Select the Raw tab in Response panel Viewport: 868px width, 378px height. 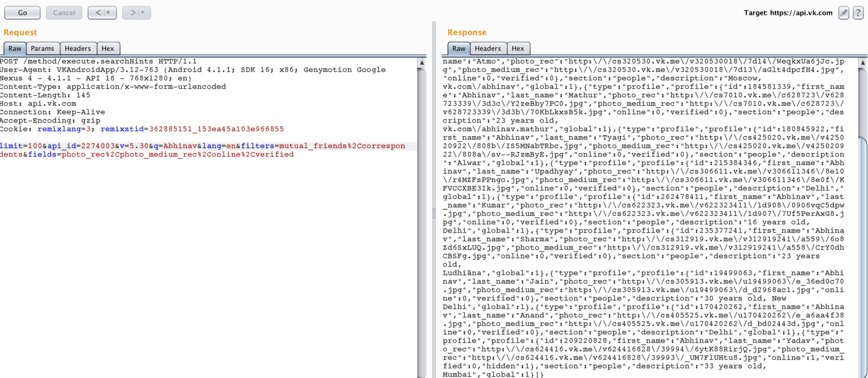tap(459, 48)
